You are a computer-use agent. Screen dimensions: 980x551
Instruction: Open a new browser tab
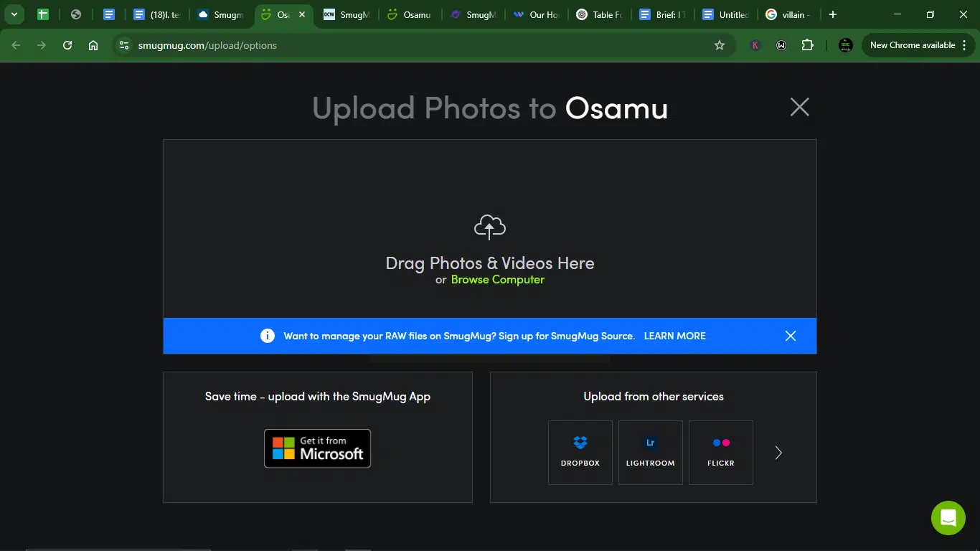pyautogui.click(x=832, y=14)
